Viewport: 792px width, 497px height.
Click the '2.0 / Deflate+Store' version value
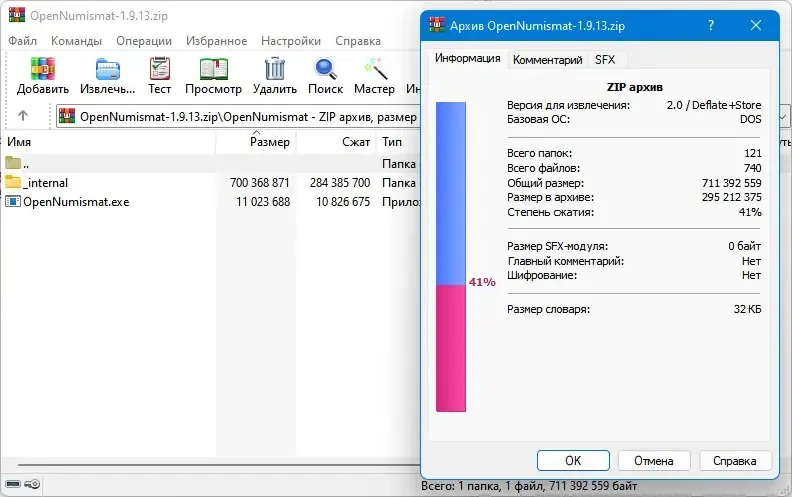[x=714, y=105]
